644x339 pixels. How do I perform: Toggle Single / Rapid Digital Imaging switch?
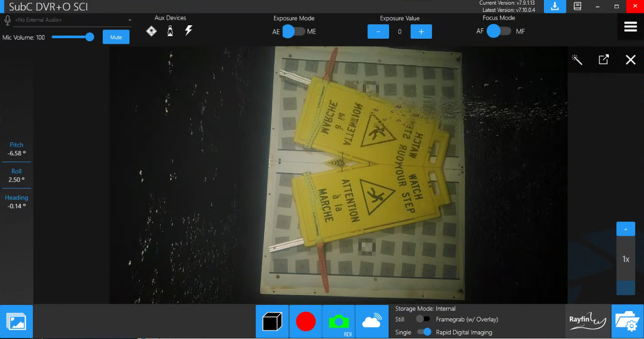[x=424, y=332]
